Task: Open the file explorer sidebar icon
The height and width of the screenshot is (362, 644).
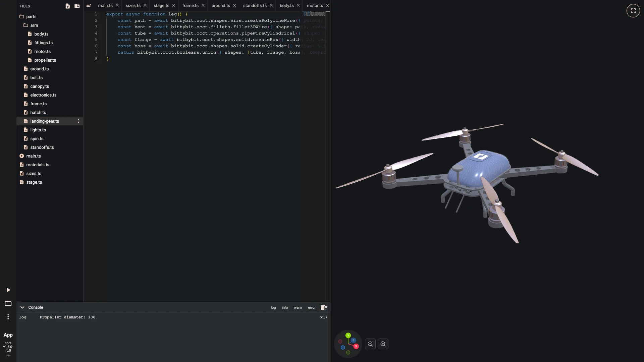Action: [8, 303]
